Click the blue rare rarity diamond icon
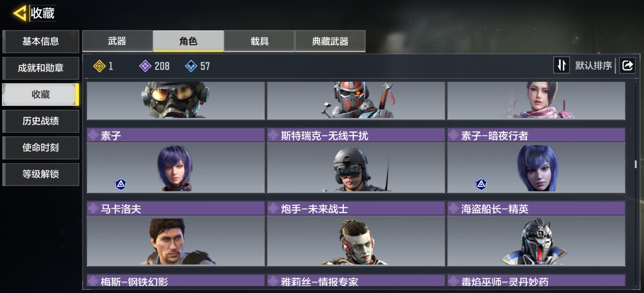 point(191,66)
